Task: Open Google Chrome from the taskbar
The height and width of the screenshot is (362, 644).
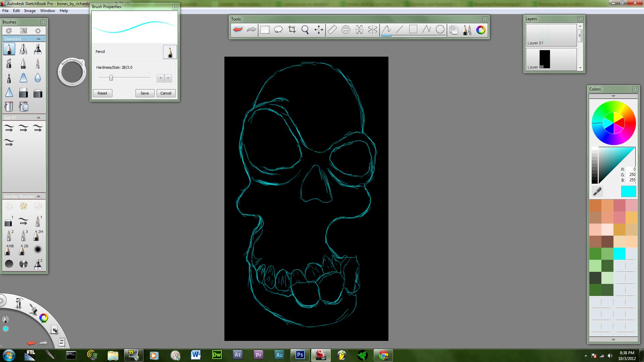Action: (383, 355)
